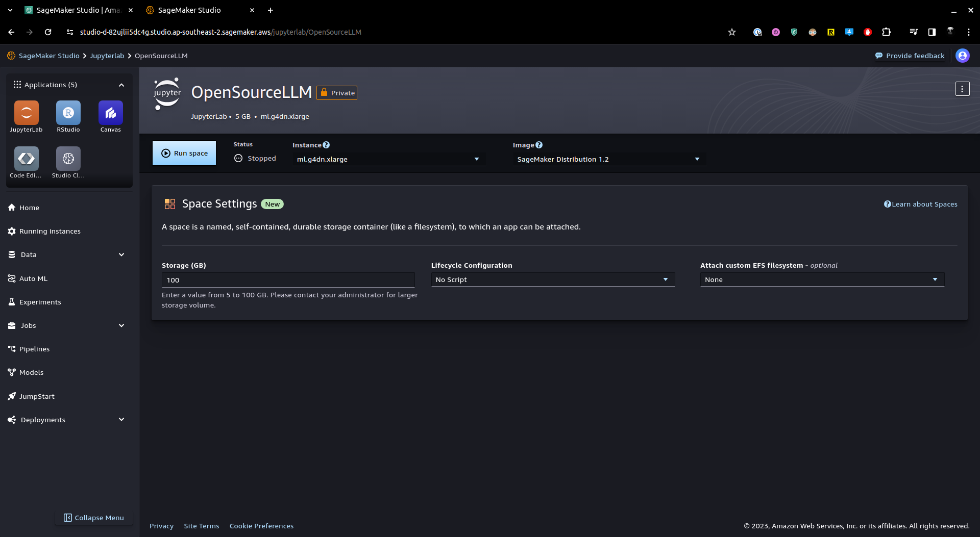
Task: Open the three-dot space options menu
Action: (x=962, y=89)
